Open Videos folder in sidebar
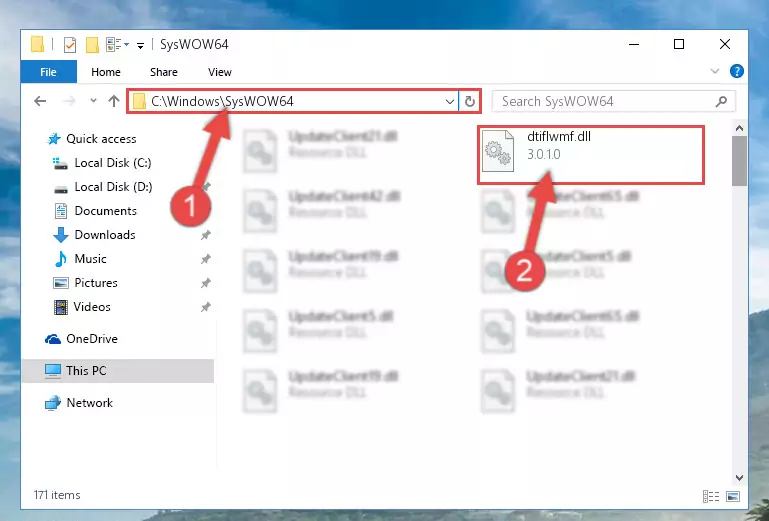 [x=82, y=307]
